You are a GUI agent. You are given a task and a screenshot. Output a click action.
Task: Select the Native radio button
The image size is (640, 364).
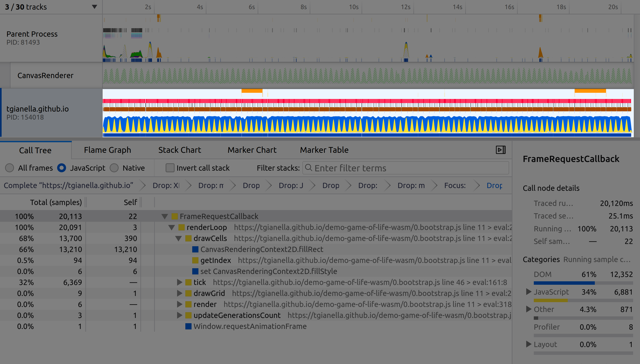pyautogui.click(x=114, y=168)
